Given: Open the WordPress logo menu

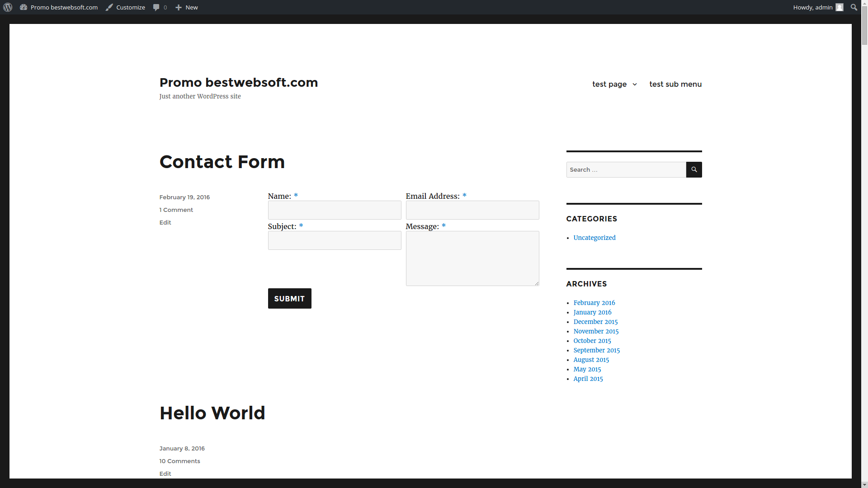Looking at the screenshot, I should 7,7.
